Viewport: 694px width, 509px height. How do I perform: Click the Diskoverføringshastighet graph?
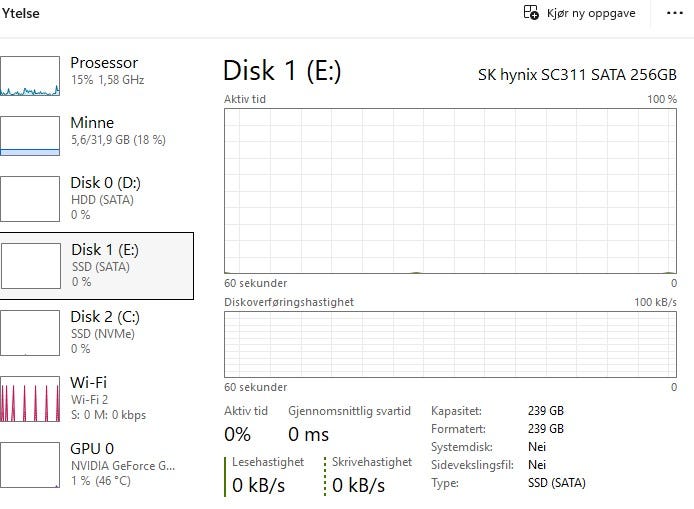[450, 344]
